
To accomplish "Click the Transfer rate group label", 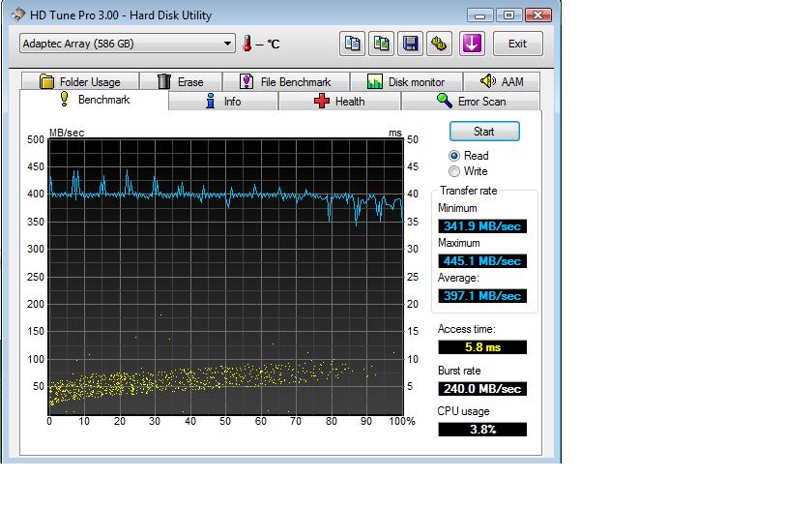I will (469, 191).
